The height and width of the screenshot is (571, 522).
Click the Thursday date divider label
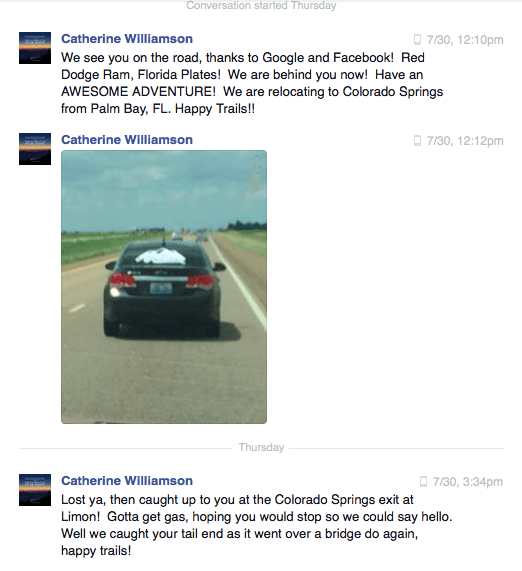click(x=261, y=447)
